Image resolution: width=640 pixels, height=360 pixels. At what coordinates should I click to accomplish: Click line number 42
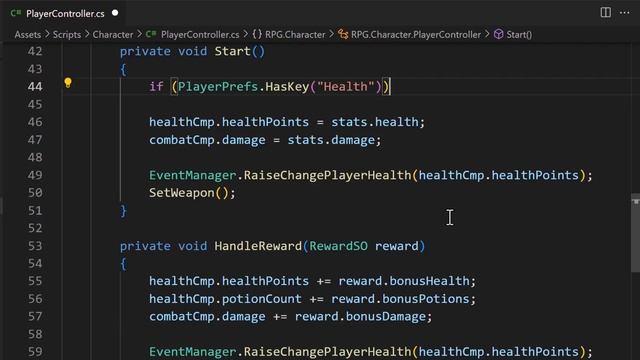35,51
